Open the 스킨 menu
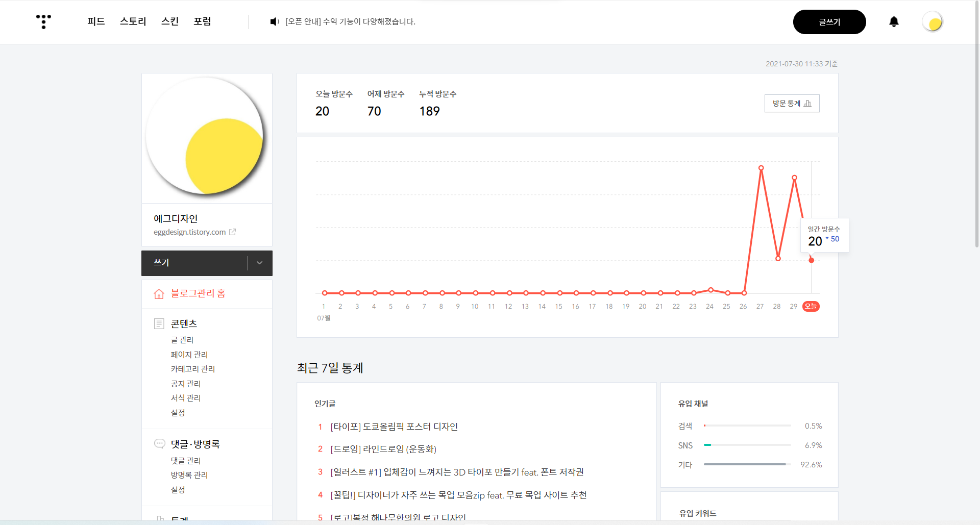The image size is (980, 525). click(170, 21)
